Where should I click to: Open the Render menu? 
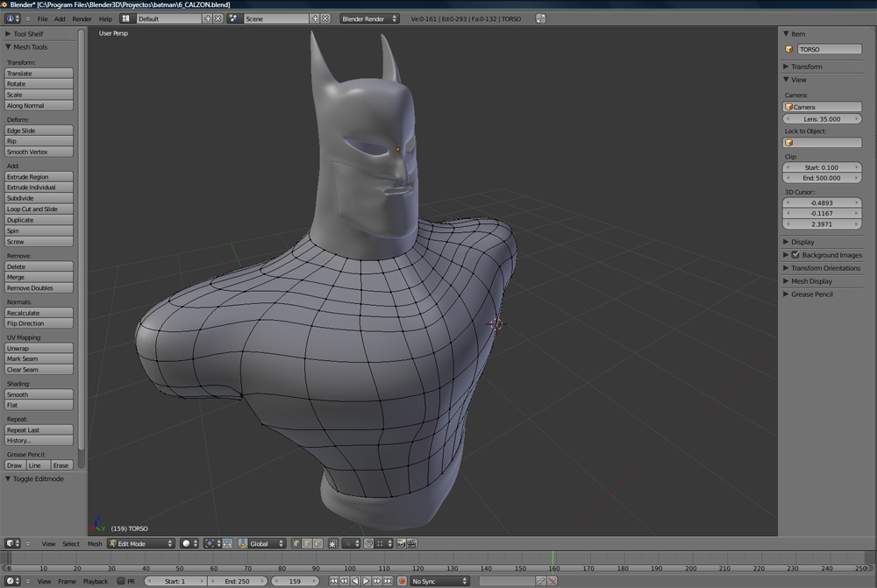pos(82,18)
